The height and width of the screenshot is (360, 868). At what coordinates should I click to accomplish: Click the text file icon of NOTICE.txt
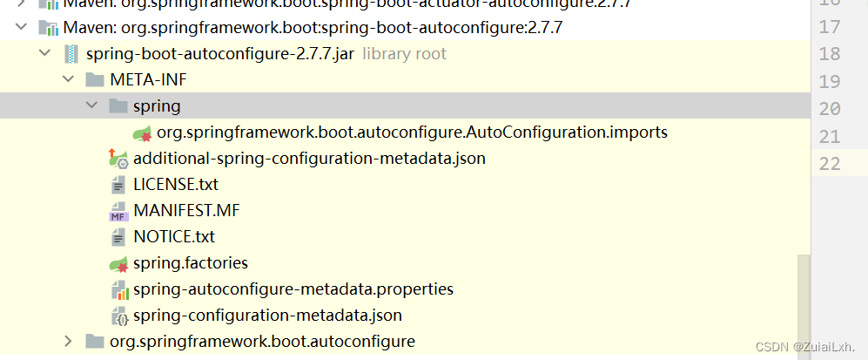tap(118, 237)
